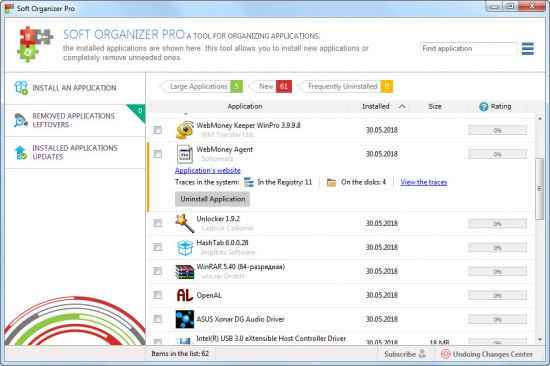Image resolution: width=550 pixels, height=366 pixels.
Task: Open Install an Application section
Action: click(75, 88)
